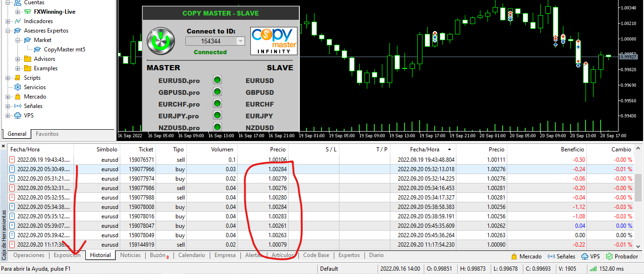Image resolution: width=644 pixels, height=274 pixels.
Task: Click the Examples yellow folder icon
Action: click(27, 68)
